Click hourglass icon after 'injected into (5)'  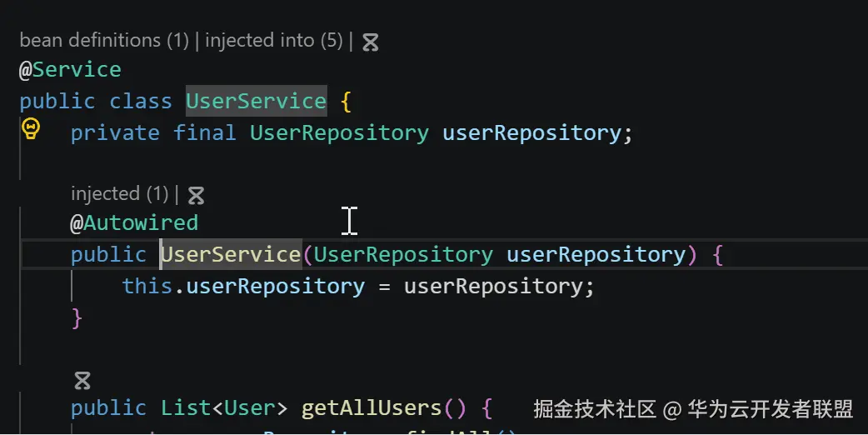[371, 42]
